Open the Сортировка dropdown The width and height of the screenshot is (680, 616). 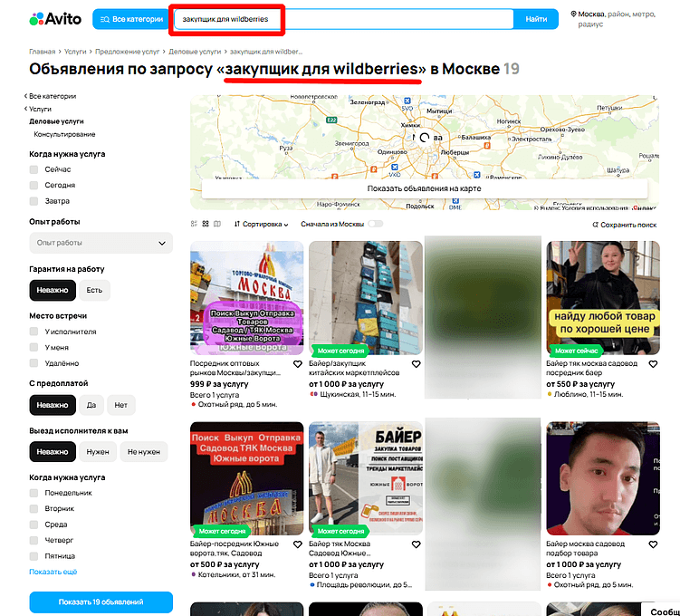click(261, 225)
